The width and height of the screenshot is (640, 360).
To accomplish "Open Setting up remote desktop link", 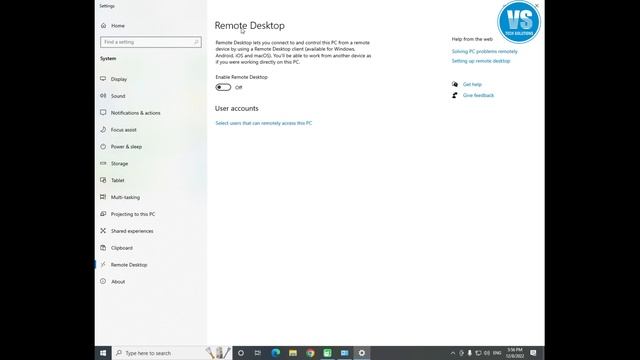I will (x=481, y=61).
